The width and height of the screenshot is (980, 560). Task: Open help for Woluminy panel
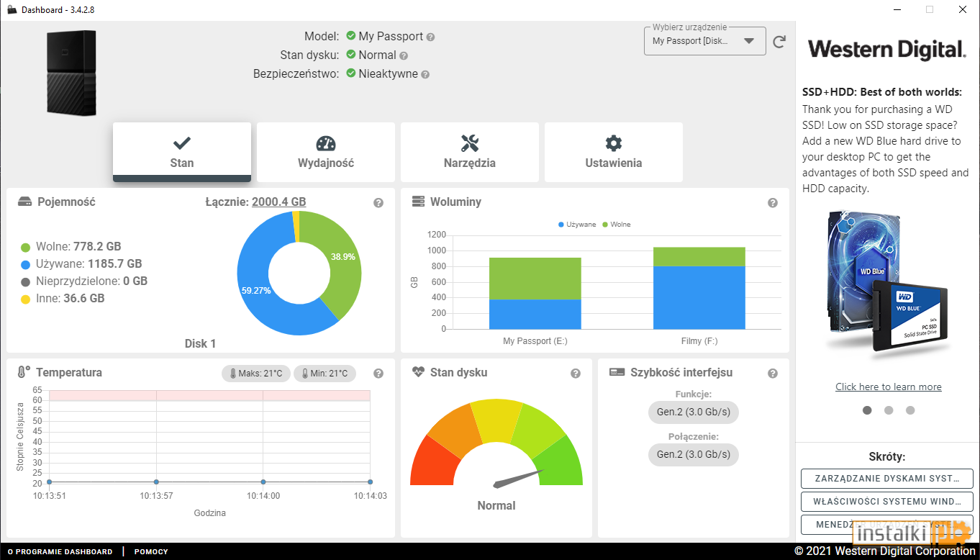773,203
